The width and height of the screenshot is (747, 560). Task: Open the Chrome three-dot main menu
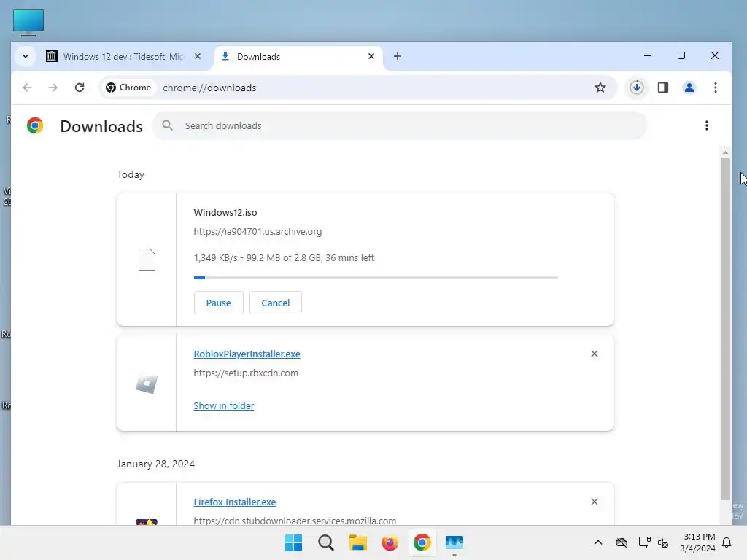coord(715,87)
